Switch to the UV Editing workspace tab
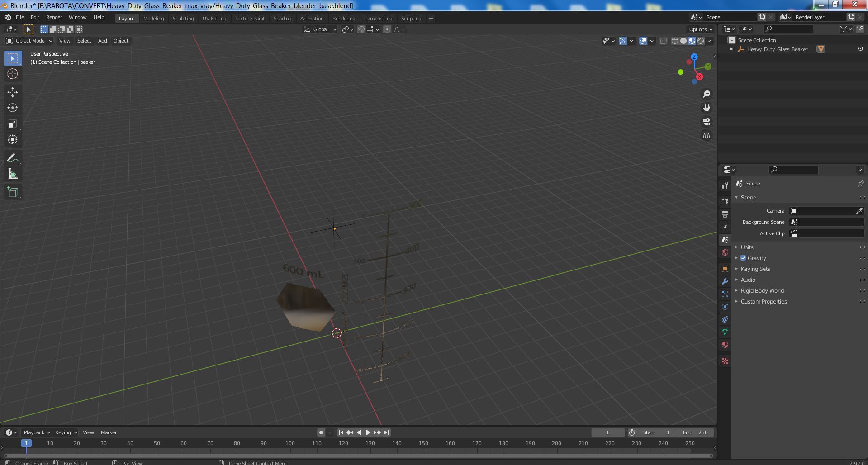This screenshot has height=465, width=868. (214, 19)
